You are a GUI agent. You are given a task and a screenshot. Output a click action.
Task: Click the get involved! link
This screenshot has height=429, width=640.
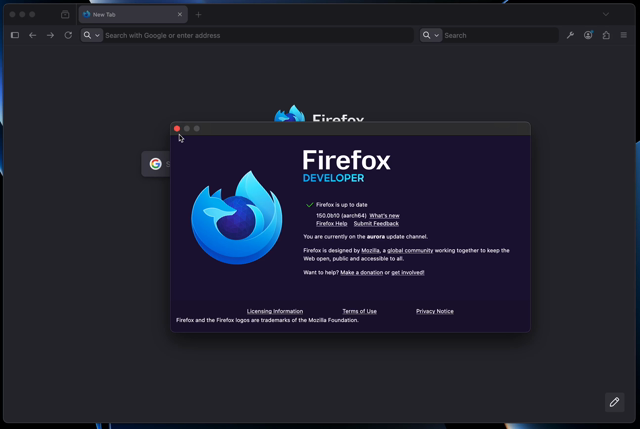pyautogui.click(x=408, y=273)
